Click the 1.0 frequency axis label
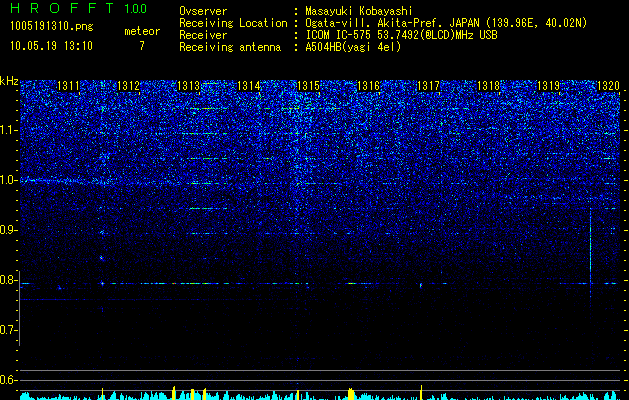The width and height of the screenshot is (629, 400). [x=9, y=180]
